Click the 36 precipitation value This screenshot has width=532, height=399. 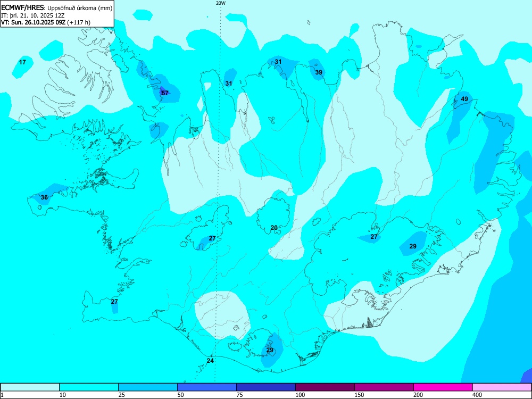tap(44, 197)
